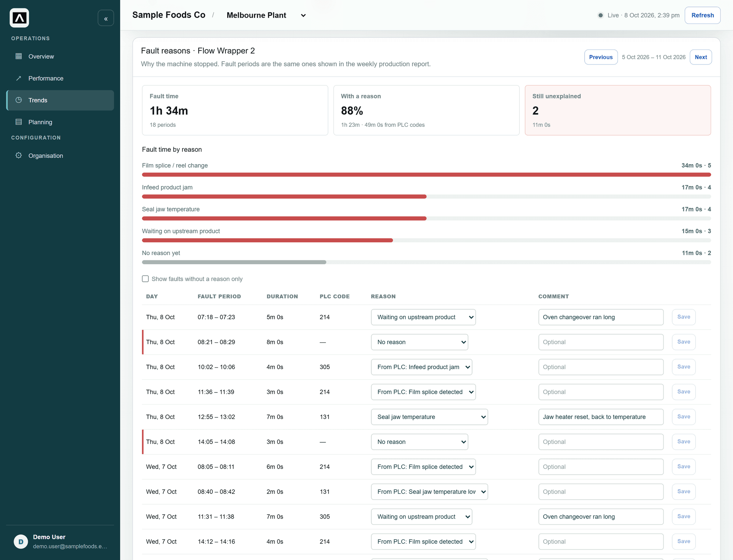Screen dimensions: 733x560
Task: Click the No reason yet grey bar
Action: (234, 262)
